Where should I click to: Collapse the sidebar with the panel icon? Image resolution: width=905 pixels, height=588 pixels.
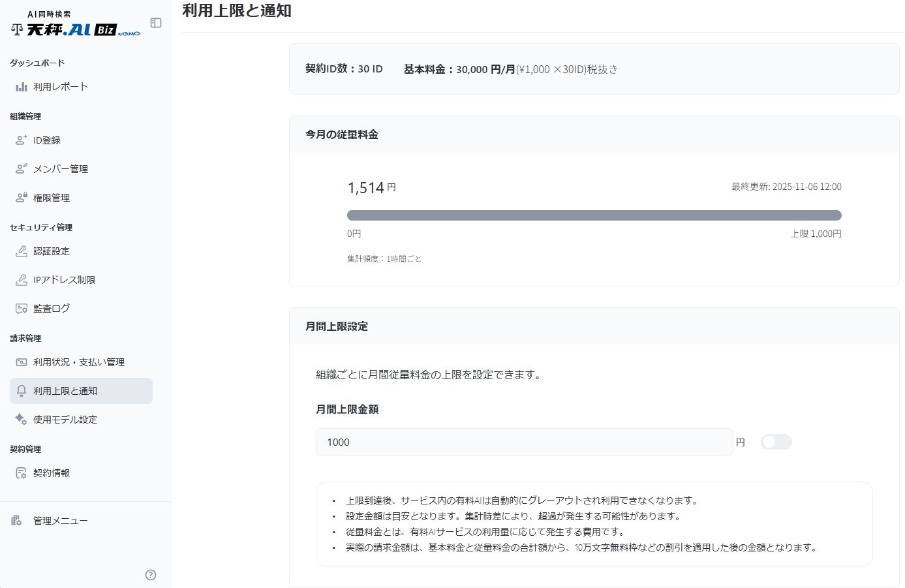point(155,22)
